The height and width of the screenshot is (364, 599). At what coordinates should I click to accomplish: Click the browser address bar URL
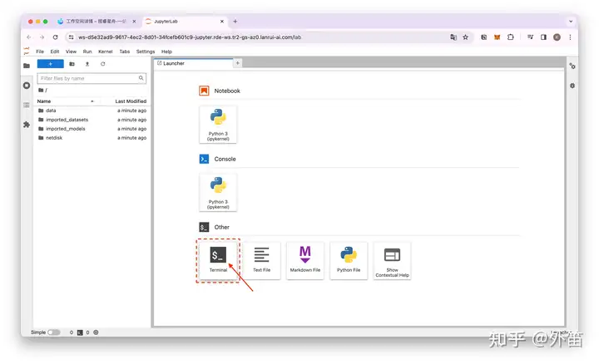(x=190, y=37)
